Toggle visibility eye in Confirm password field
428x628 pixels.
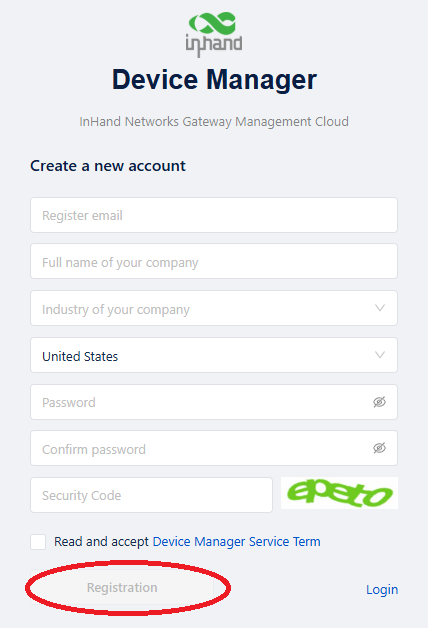(x=380, y=448)
